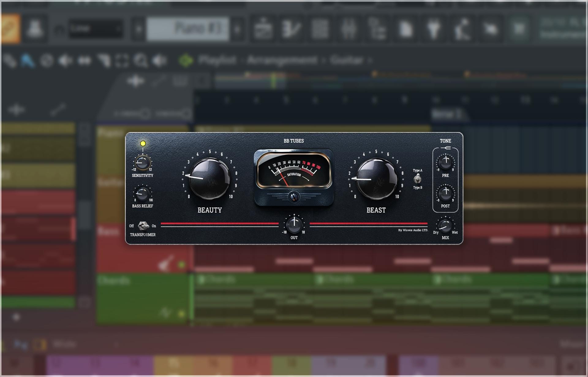Viewport: 588px width, 377px height.
Task: Click the yellow sensitivity LED indicator
Action: point(143,143)
